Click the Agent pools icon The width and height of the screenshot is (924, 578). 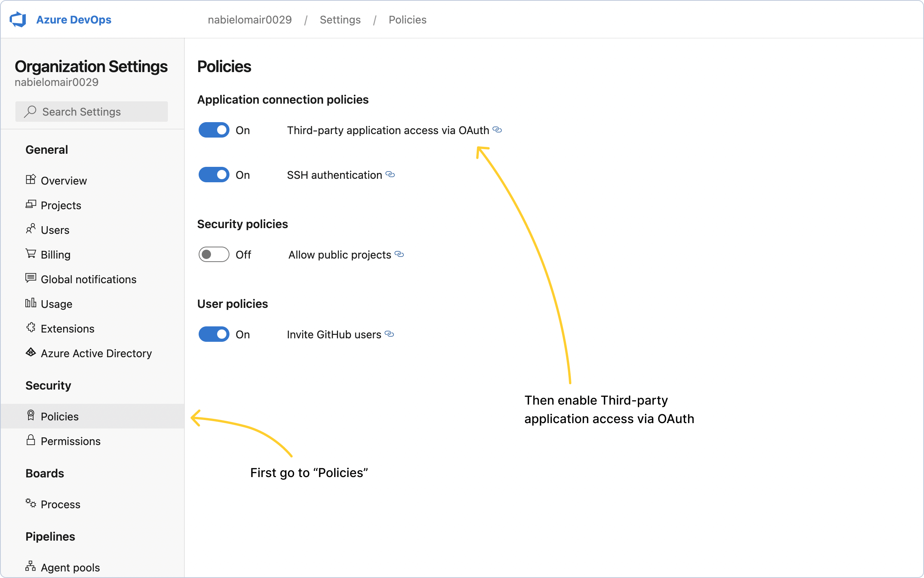[x=31, y=566]
